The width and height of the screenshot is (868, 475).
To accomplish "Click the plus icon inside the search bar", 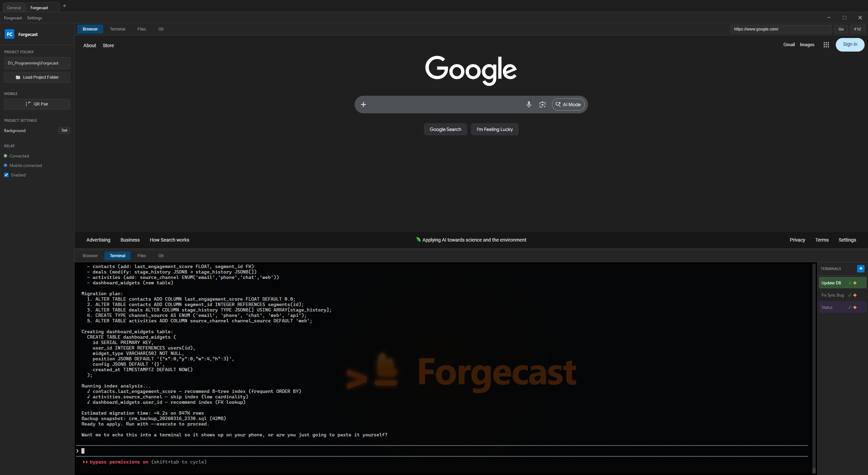I will click(x=363, y=104).
